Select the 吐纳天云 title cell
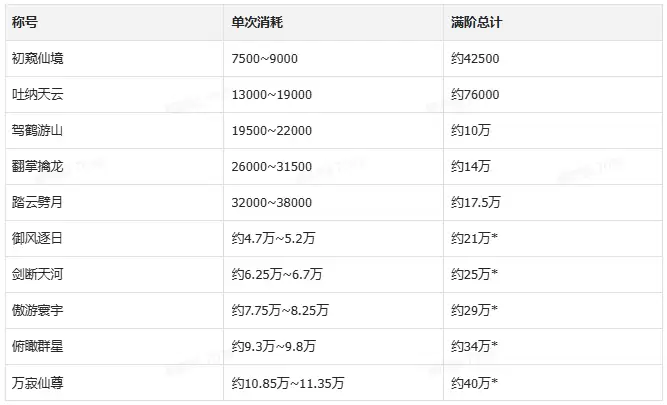Viewport: 667px width, 405px height. [114, 95]
